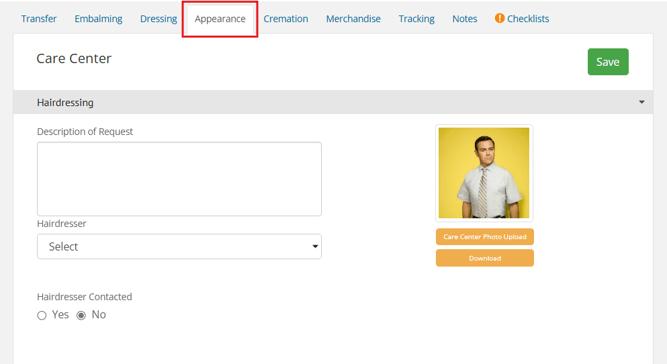This screenshot has width=667, height=364.
Task: Focus the Description of Request text area
Action: (179, 179)
